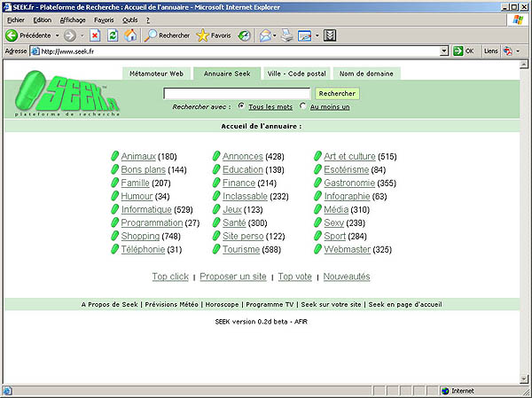Image resolution: width=532 pixels, height=398 pixels.
Task: Open the Favoris menu in menu bar
Action: 104,20
